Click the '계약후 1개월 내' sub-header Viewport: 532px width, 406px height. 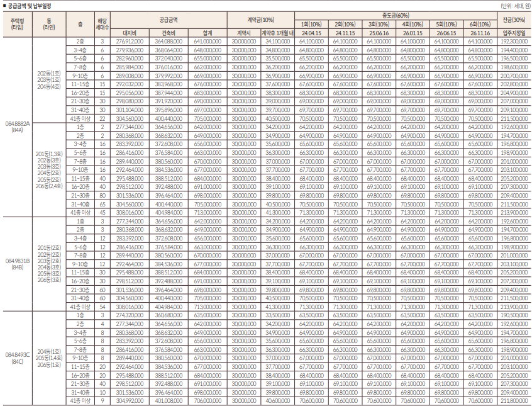coord(277,33)
